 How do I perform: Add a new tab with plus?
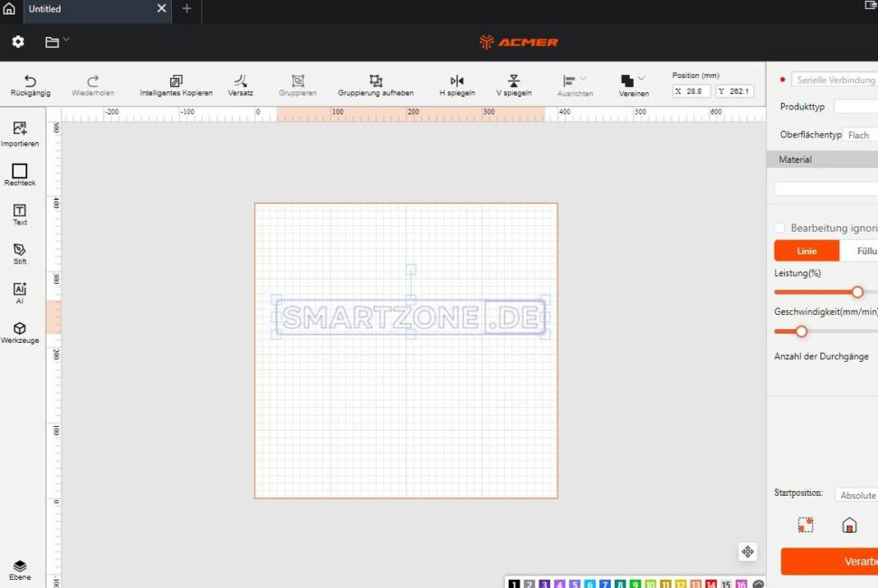[x=187, y=8]
